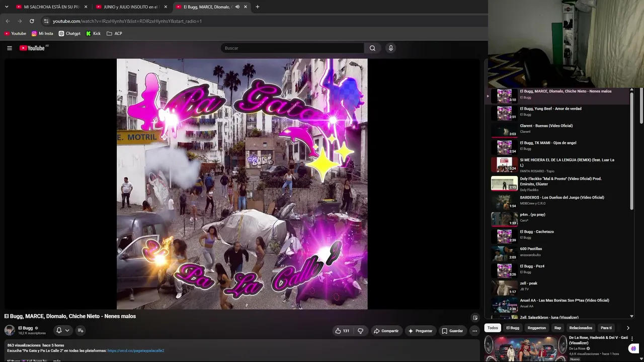Play Doly Flackko Mal & Pronto video
Viewport: 644px width, 362px height.
coord(557,184)
